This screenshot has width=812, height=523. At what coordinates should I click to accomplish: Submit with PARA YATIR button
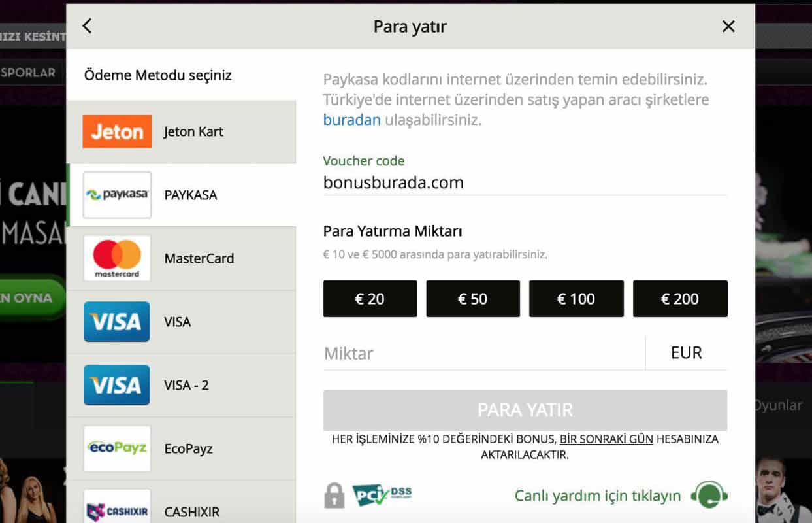(x=525, y=410)
